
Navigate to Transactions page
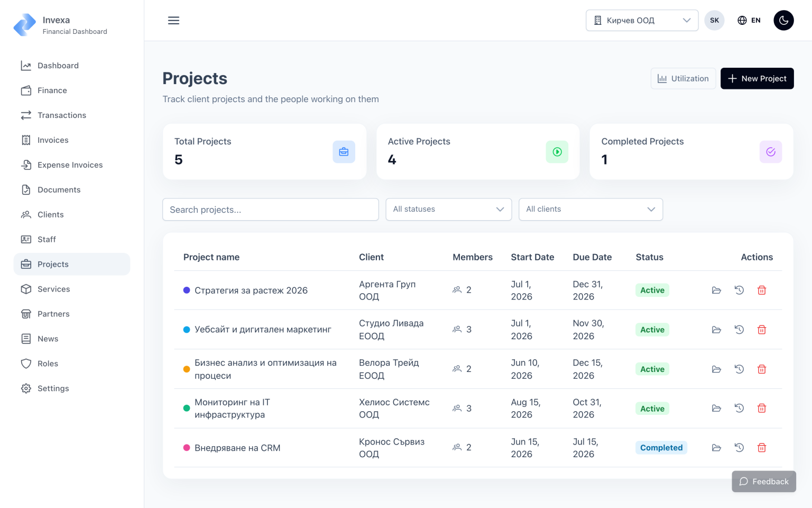72,115
